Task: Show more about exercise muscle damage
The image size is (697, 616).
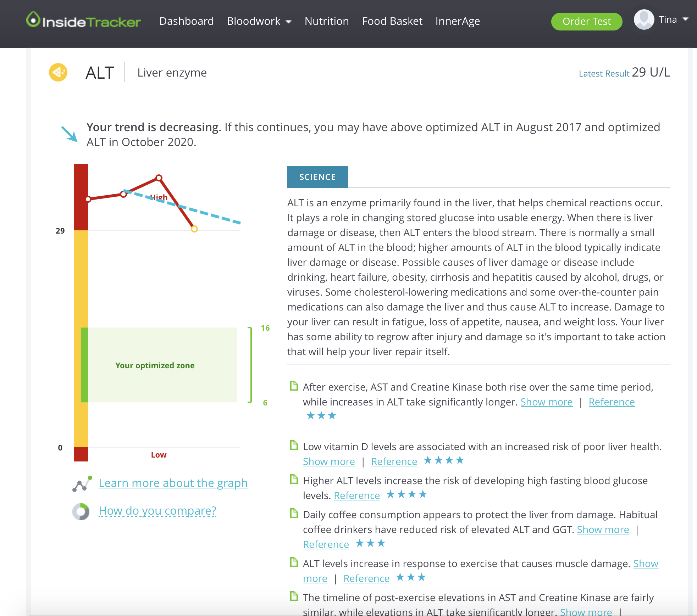Action: tap(646, 564)
